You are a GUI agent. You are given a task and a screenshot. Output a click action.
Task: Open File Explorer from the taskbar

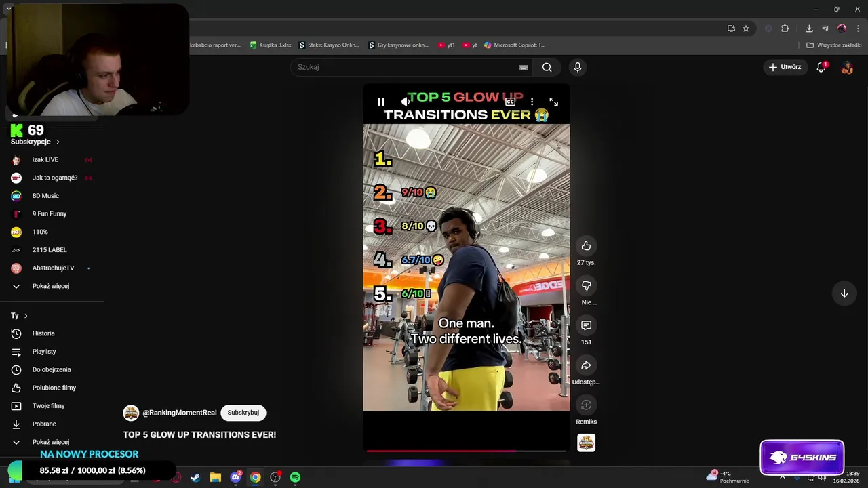pos(216,477)
